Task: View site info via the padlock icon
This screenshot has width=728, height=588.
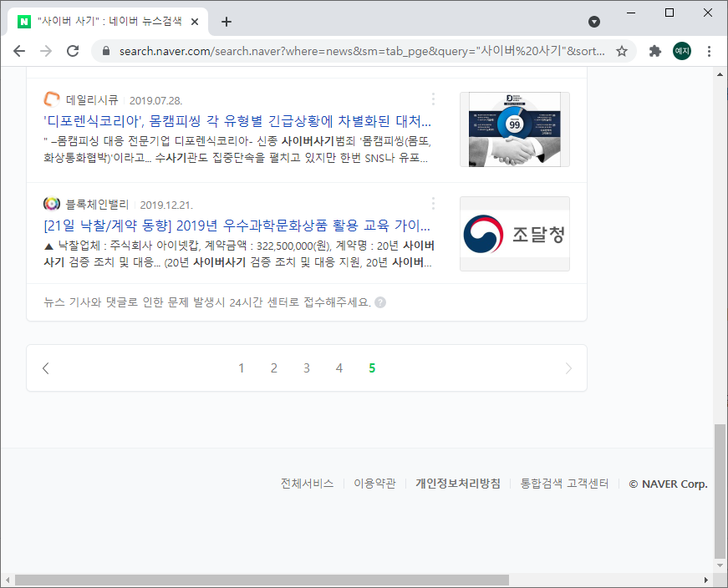Action: [x=106, y=51]
